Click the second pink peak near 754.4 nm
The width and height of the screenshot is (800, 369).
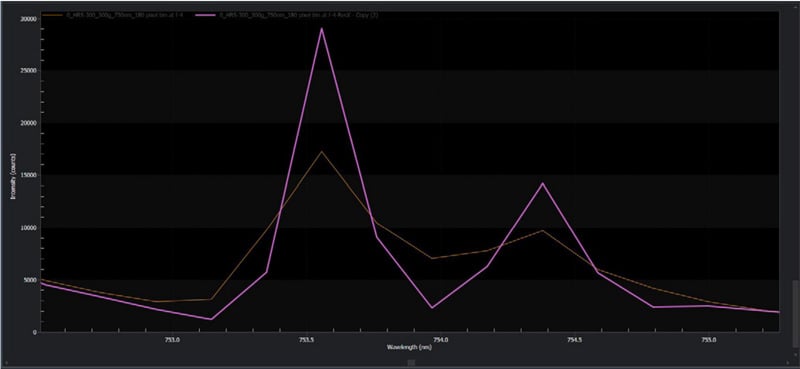pos(543,183)
